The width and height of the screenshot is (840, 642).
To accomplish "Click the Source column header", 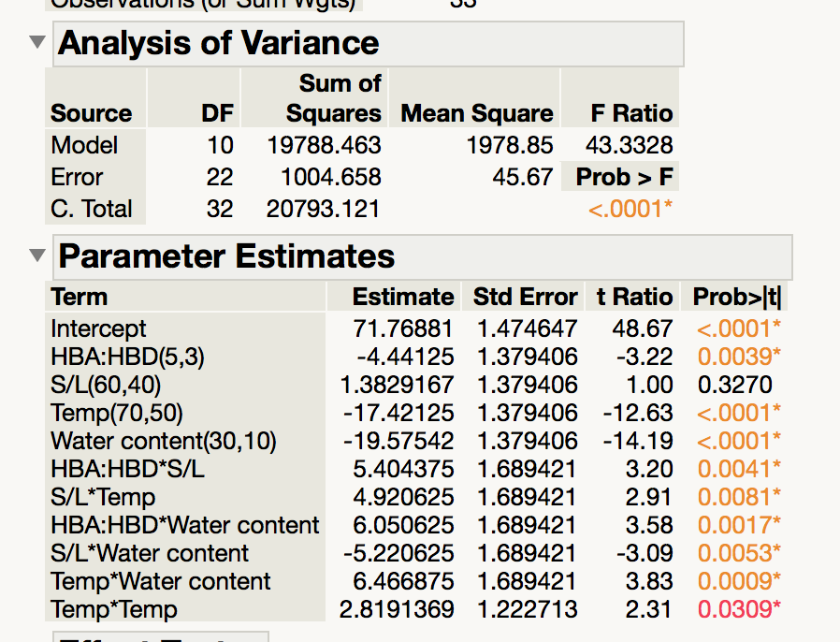I will tap(91, 113).
